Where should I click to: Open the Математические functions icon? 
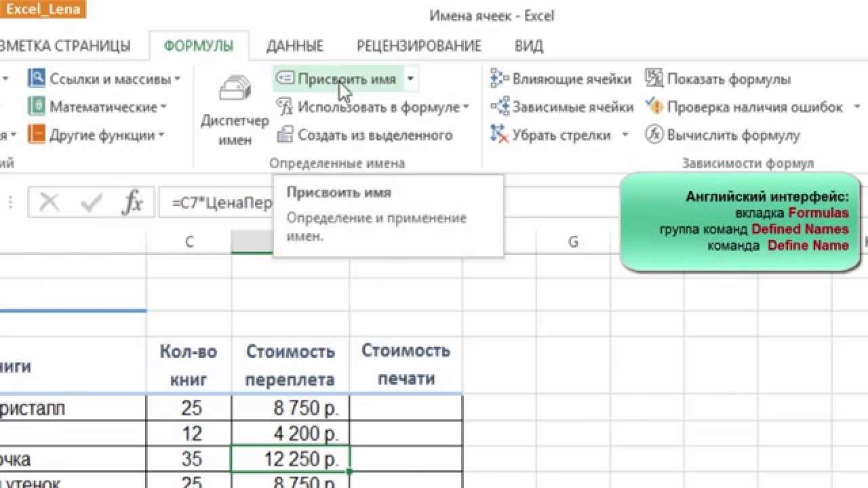[x=37, y=107]
